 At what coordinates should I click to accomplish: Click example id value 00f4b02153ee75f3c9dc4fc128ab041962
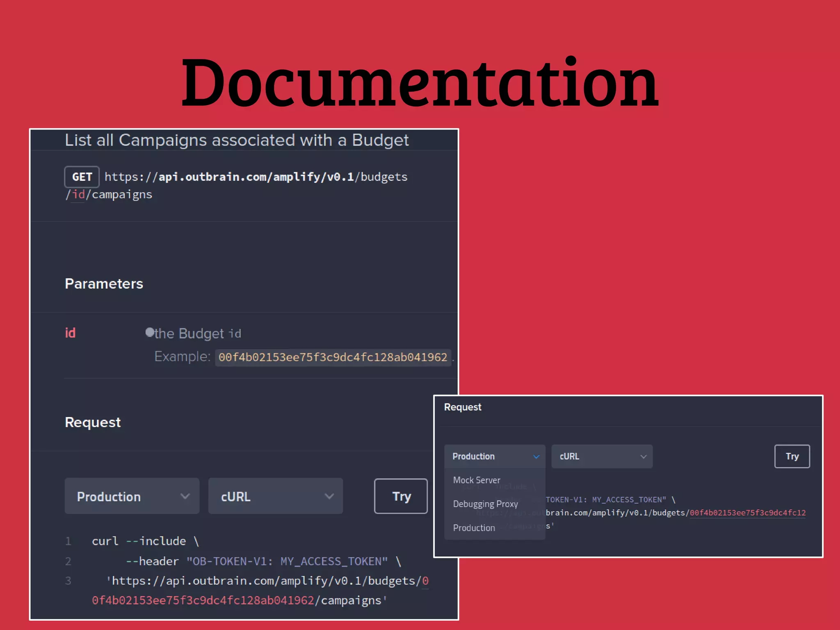point(333,357)
